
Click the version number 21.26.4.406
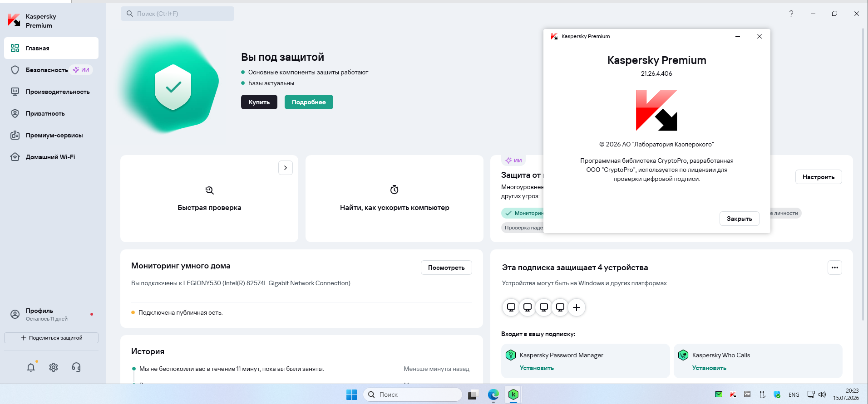click(x=656, y=73)
